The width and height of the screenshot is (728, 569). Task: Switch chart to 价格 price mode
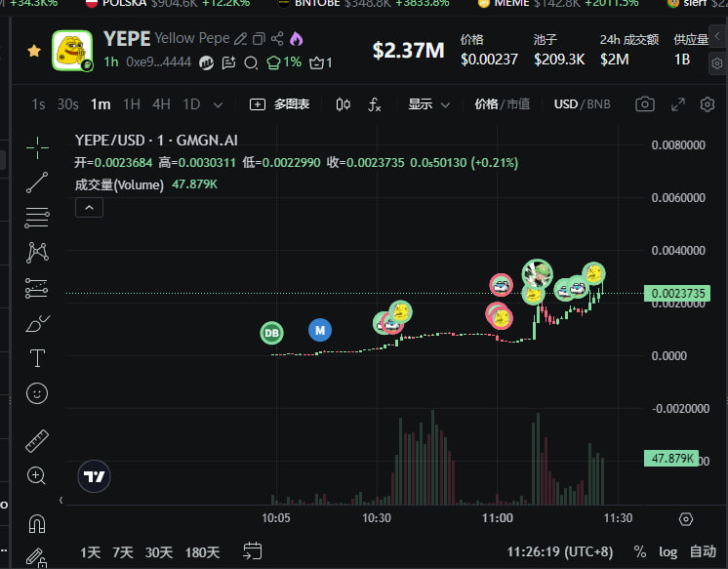pos(486,104)
